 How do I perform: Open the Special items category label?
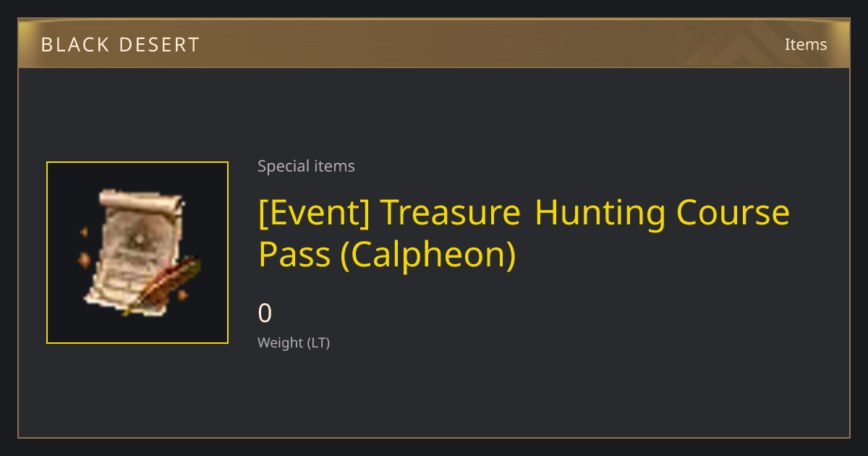click(306, 166)
